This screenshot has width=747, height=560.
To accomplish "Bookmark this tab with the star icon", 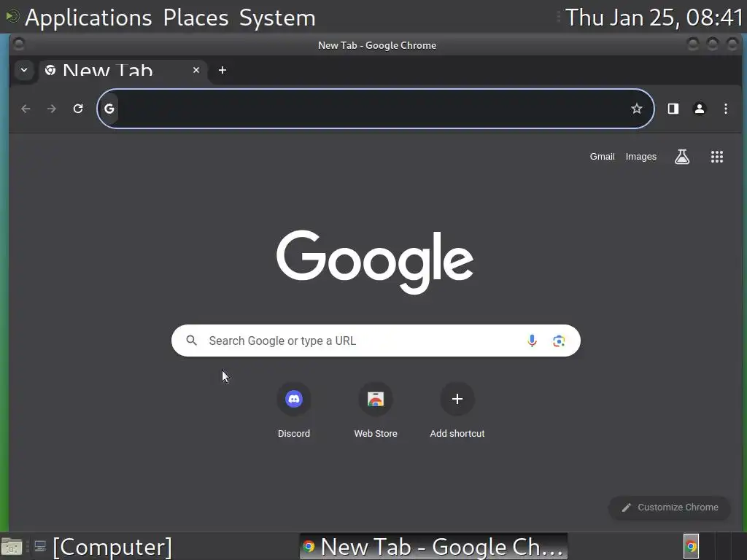I will tap(636, 109).
